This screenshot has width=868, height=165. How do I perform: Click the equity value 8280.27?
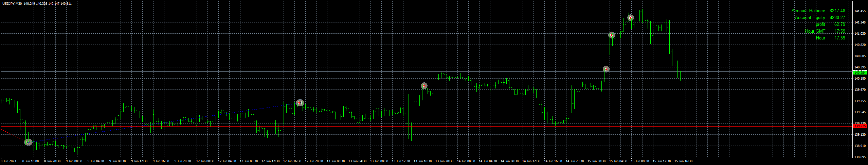pyautogui.click(x=837, y=18)
